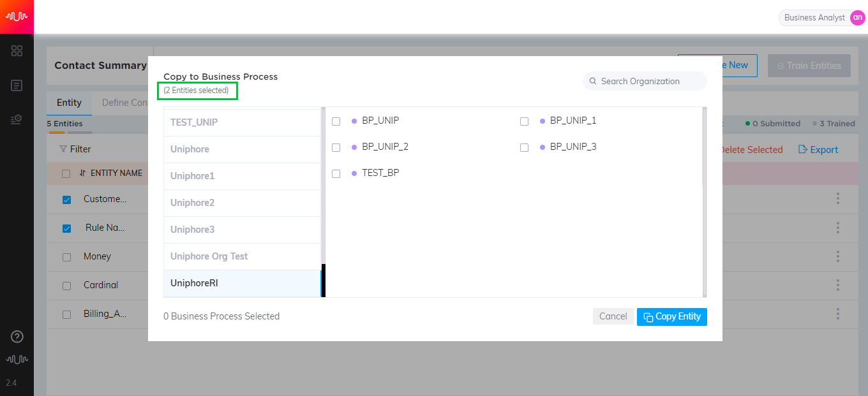
Task: Open the kebab menu for Money row
Action: coord(837,256)
